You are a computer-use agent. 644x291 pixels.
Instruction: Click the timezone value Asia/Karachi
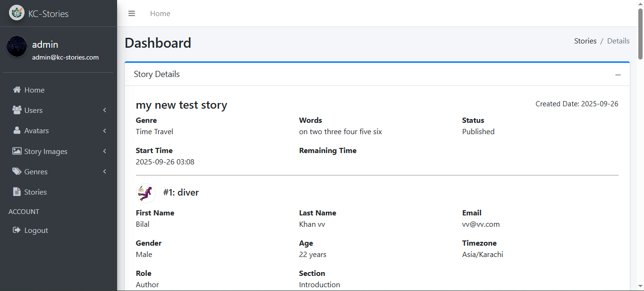click(483, 255)
